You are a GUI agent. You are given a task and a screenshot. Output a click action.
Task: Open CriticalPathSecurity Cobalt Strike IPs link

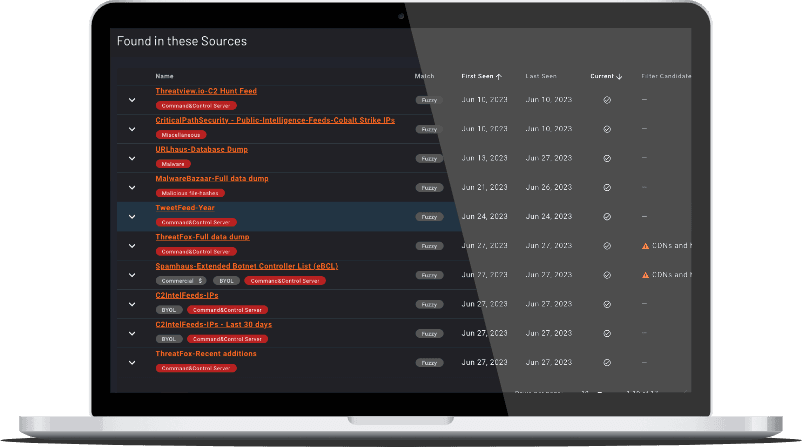point(275,120)
